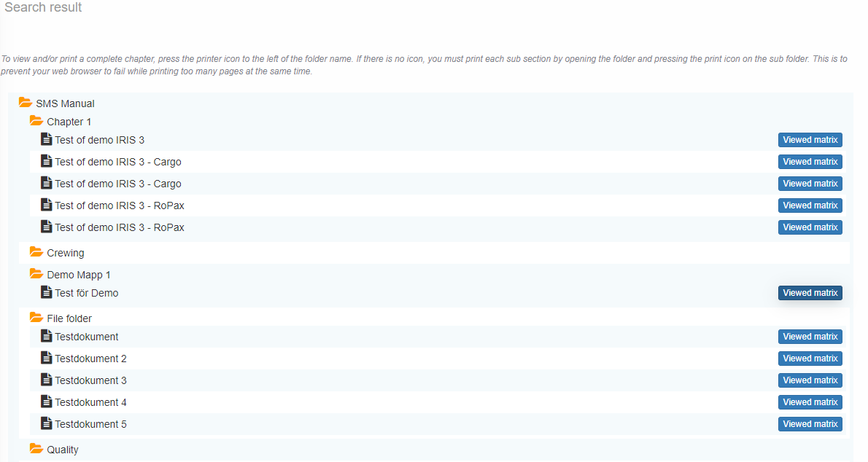Collapse the Demo Mapp 1 folder label
This screenshot has width=868, height=462.
pyautogui.click(x=79, y=275)
